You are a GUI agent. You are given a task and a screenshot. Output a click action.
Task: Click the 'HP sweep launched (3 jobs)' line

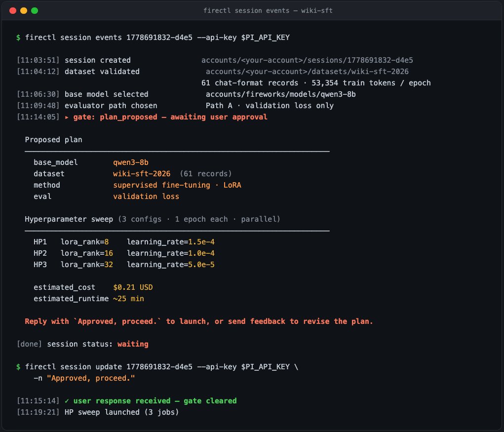click(121, 412)
